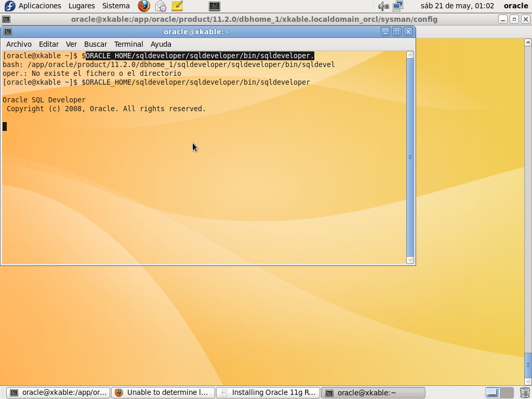Viewport: 532px width, 399px height.
Task: Open the trash icon in bottom panel
Action: (x=525, y=393)
